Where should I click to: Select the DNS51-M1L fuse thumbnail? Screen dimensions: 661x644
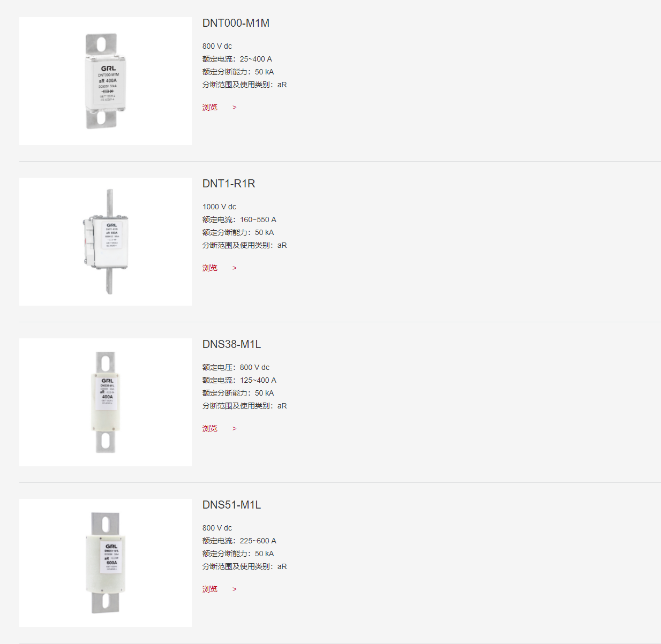tap(106, 563)
